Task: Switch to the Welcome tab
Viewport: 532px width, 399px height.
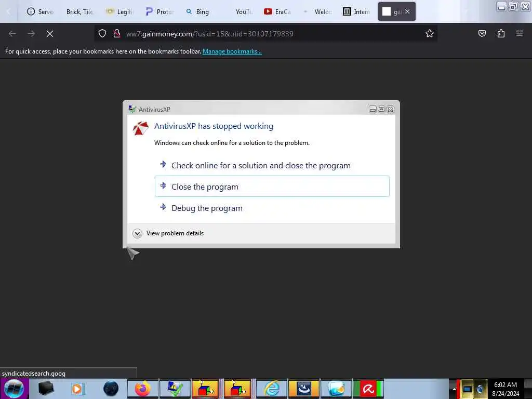Action: tap(317, 12)
